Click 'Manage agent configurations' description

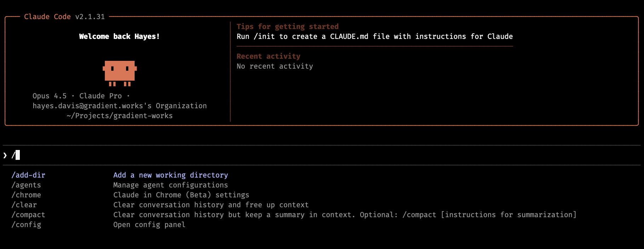click(170, 185)
